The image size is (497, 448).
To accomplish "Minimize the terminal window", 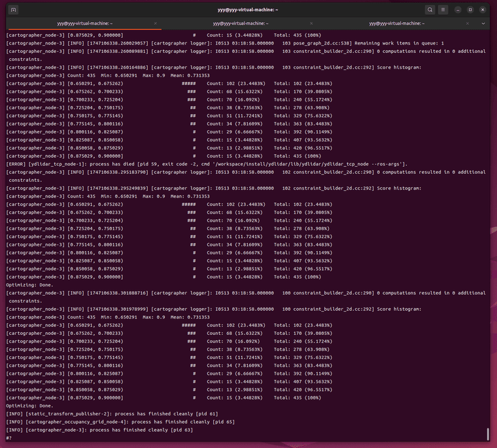I will coord(458,10).
